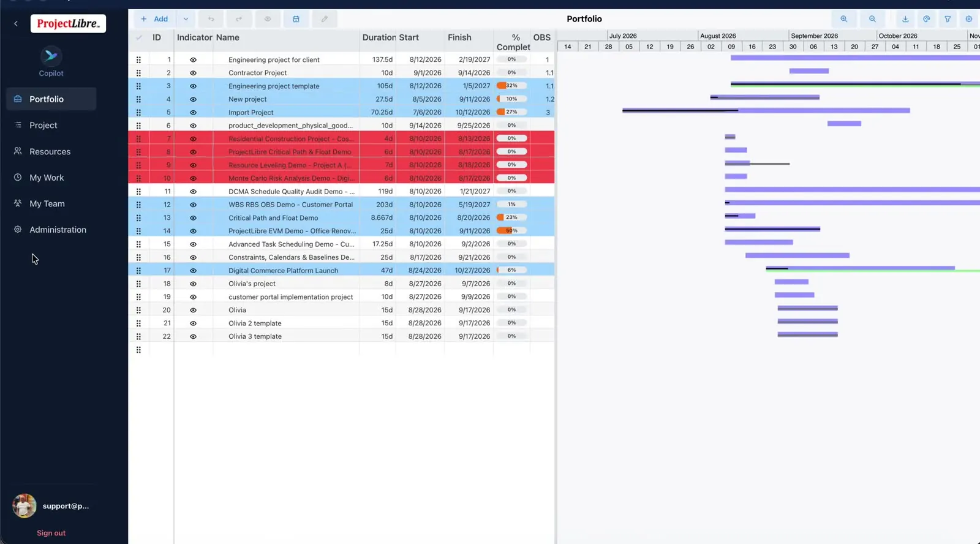Select product_development_physical_good row
Image resolution: width=980 pixels, height=544 pixels.
point(341,126)
